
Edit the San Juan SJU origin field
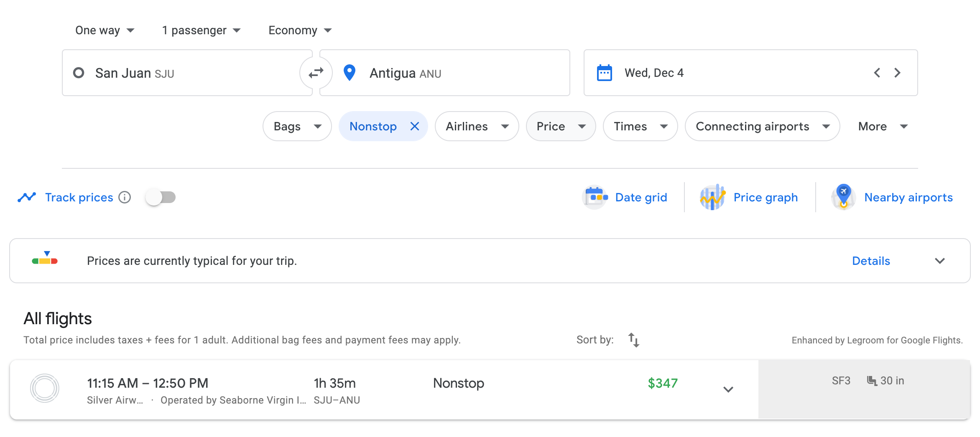click(x=184, y=73)
